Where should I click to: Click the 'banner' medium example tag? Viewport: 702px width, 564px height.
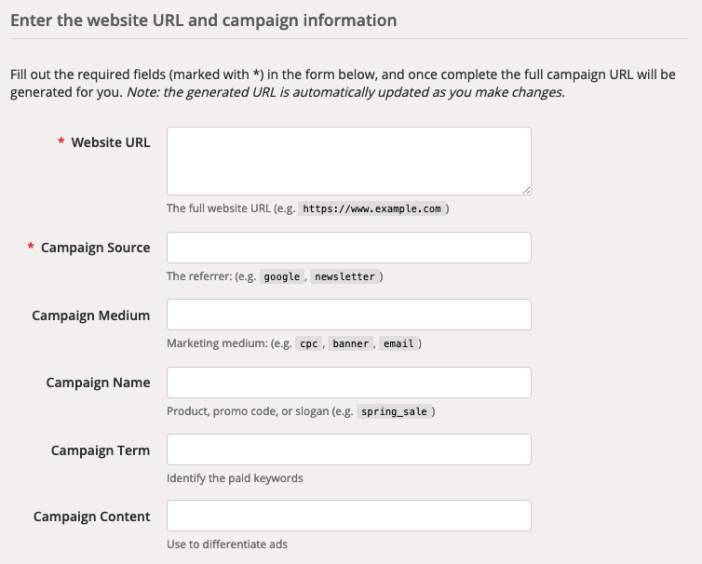(x=349, y=344)
